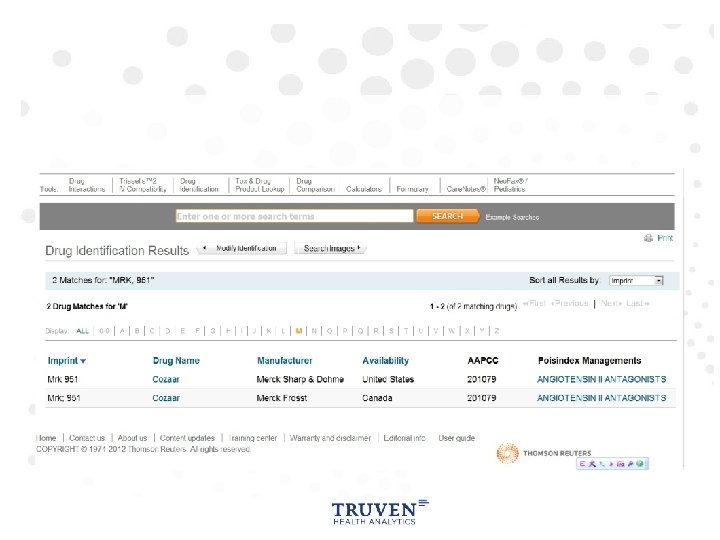Image resolution: width=720 pixels, height=540 pixels.
Task: Filter display by letter Z
Action: (496, 331)
